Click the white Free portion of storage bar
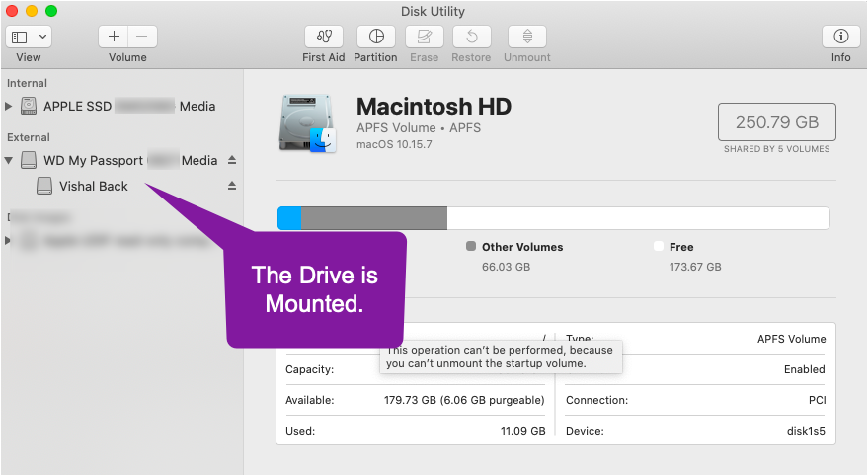The height and width of the screenshot is (476, 868). click(x=638, y=218)
